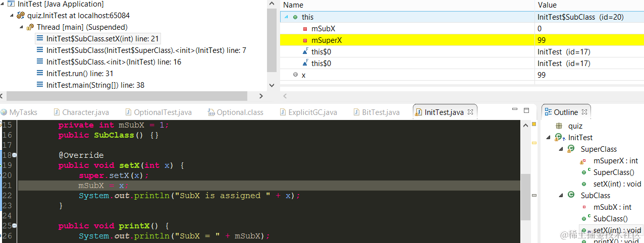Switch to the Character.java tab
The height and width of the screenshot is (243, 644).
(81, 112)
